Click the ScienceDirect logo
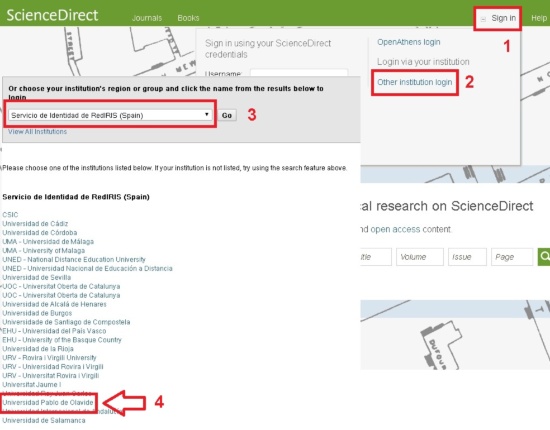 (x=52, y=15)
